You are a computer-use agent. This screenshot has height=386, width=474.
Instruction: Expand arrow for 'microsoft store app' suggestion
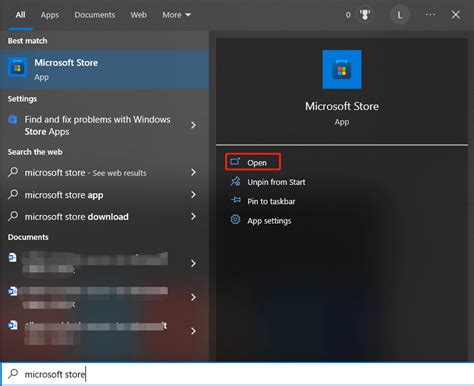(193, 194)
